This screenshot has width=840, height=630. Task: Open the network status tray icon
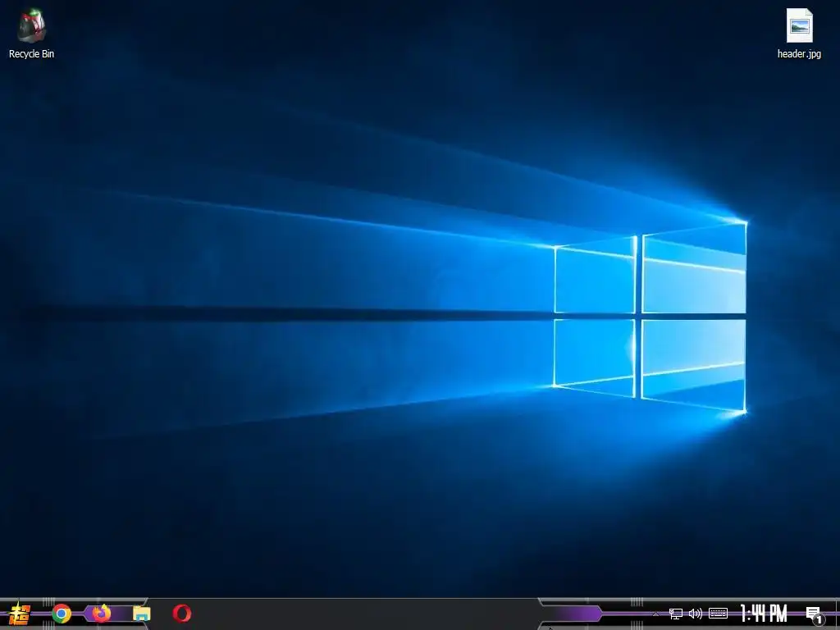pyautogui.click(x=676, y=614)
